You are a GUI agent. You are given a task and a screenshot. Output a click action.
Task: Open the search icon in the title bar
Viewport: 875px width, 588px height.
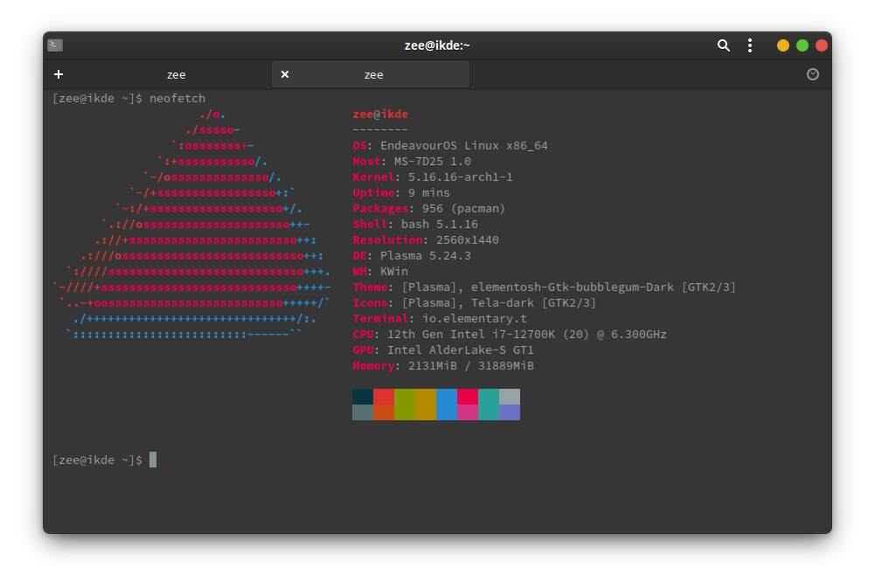click(723, 45)
